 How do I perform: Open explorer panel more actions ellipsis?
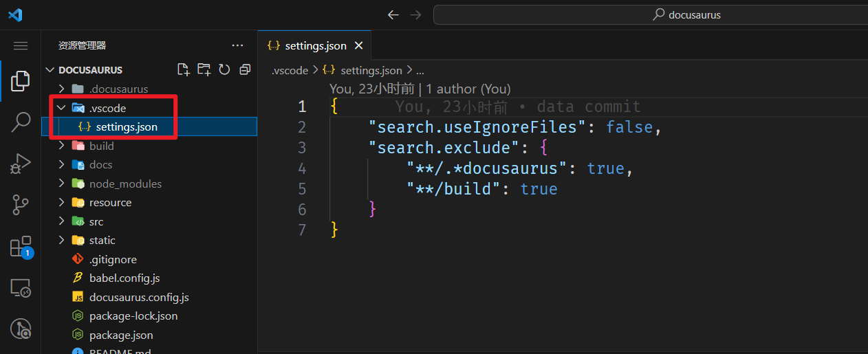coord(238,45)
